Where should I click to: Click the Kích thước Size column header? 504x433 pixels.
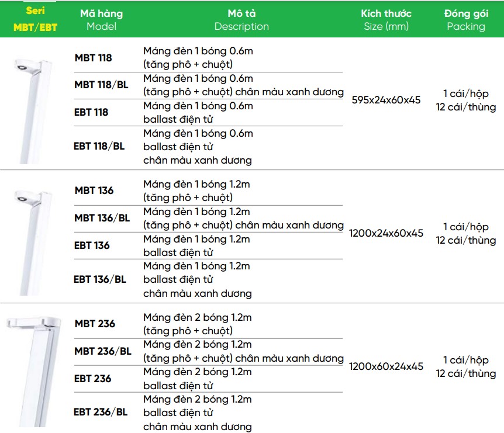coord(386,20)
